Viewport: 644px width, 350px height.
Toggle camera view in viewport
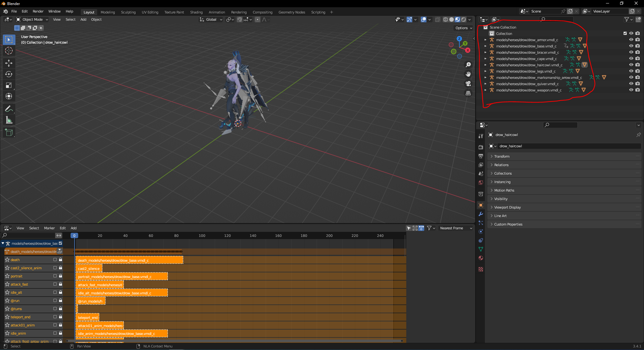click(468, 84)
